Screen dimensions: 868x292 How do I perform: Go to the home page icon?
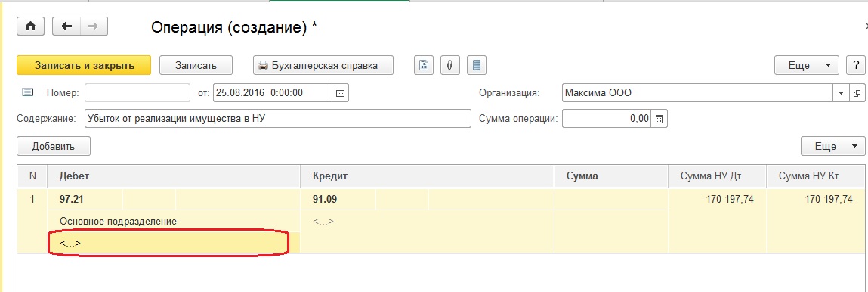click(31, 26)
